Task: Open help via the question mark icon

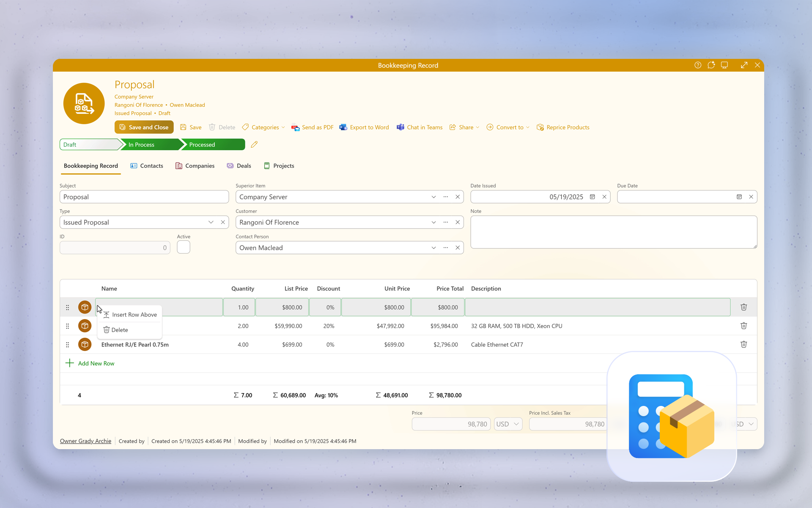Action: pos(698,65)
